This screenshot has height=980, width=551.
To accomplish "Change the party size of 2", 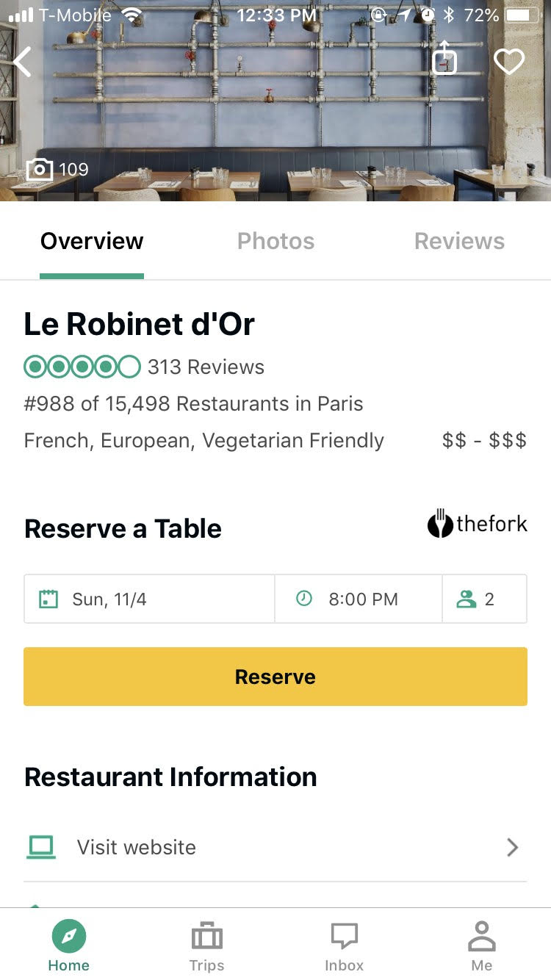I will tap(484, 599).
